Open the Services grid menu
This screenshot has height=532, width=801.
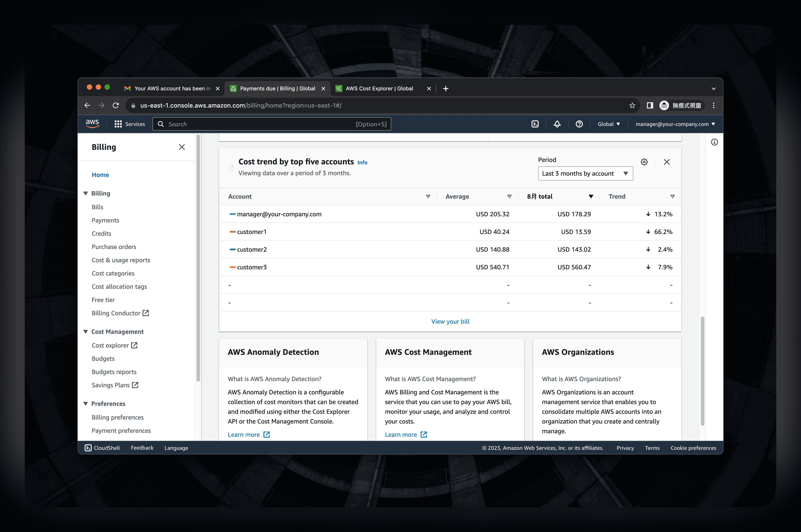pyautogui.click(x=130, y=124)
